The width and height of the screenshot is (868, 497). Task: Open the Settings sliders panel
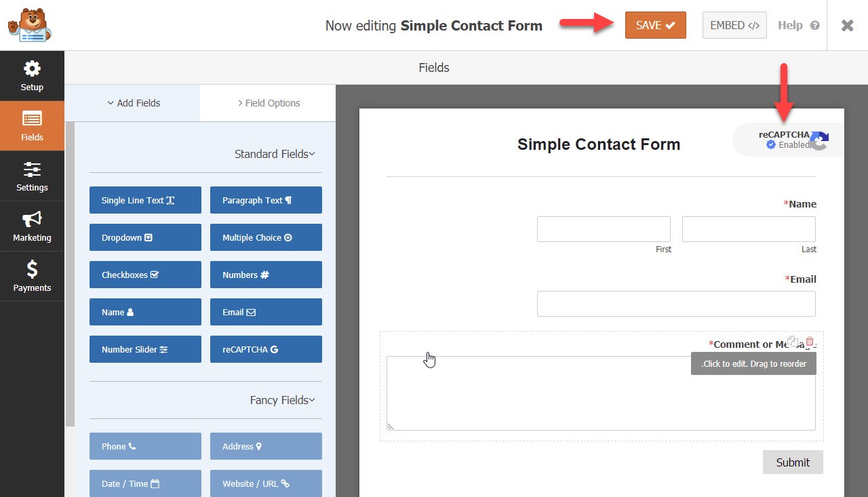(x=32, y=176)
